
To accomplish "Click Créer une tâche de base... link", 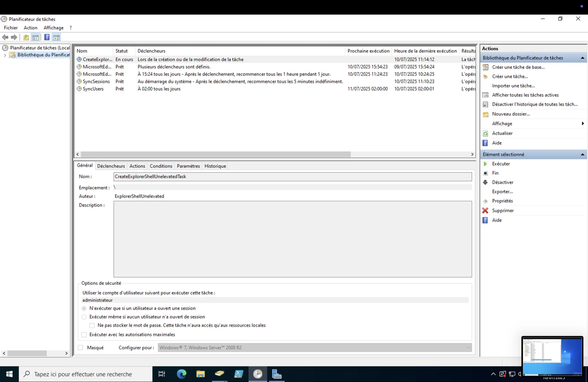I will tap(518, 67).
